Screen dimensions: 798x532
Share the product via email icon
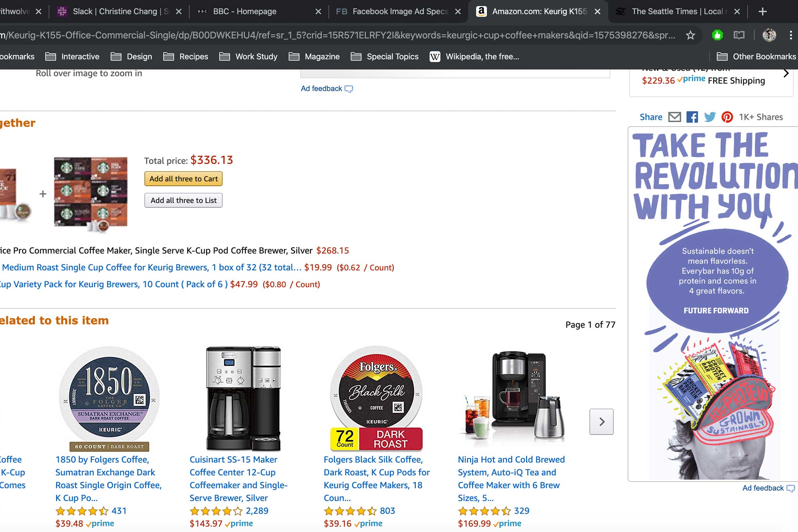point(675,117)
